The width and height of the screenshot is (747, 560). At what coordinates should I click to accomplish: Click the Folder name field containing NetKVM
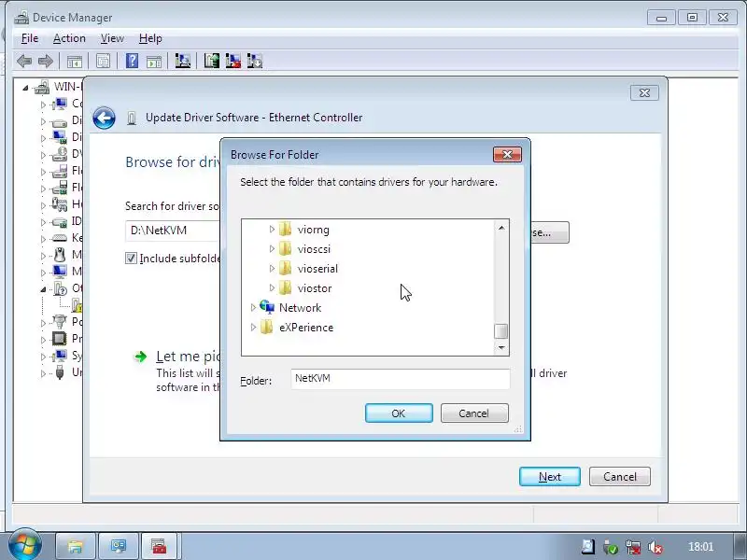[401, 379]
